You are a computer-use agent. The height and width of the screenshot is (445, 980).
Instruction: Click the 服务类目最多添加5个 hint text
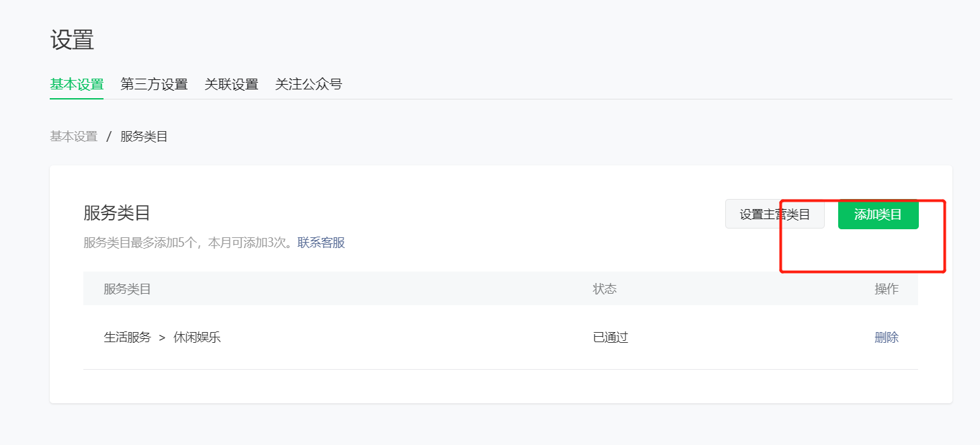pos(188,243)
